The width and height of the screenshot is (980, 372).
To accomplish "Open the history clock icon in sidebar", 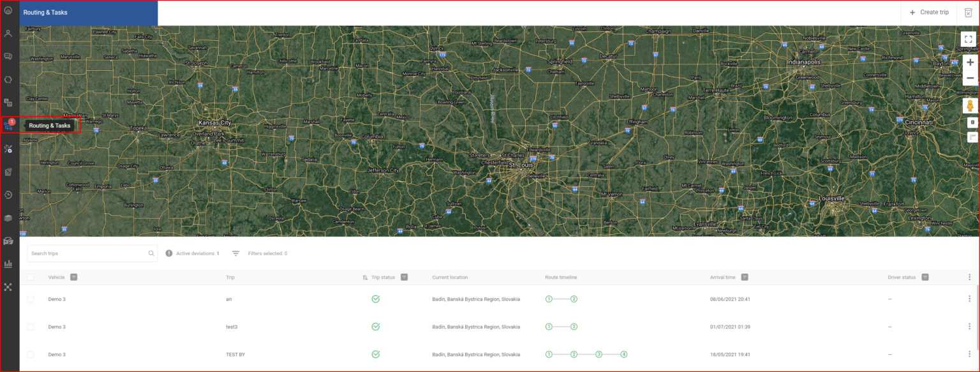I will [8, 195].
